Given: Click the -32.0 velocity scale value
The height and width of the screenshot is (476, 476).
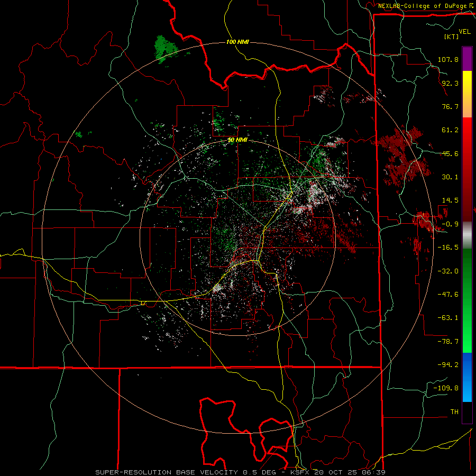Looking at the screenshot, I should (x=448, y=271).
